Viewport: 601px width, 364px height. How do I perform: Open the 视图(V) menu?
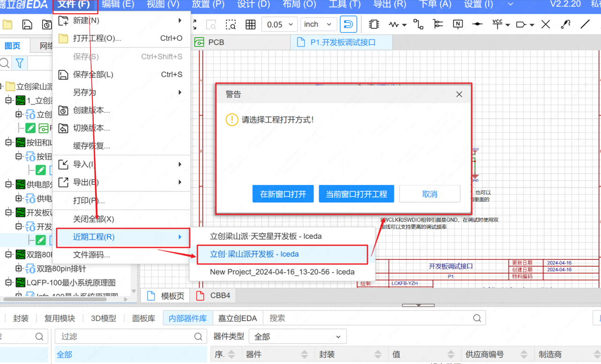tap(163, 5)
